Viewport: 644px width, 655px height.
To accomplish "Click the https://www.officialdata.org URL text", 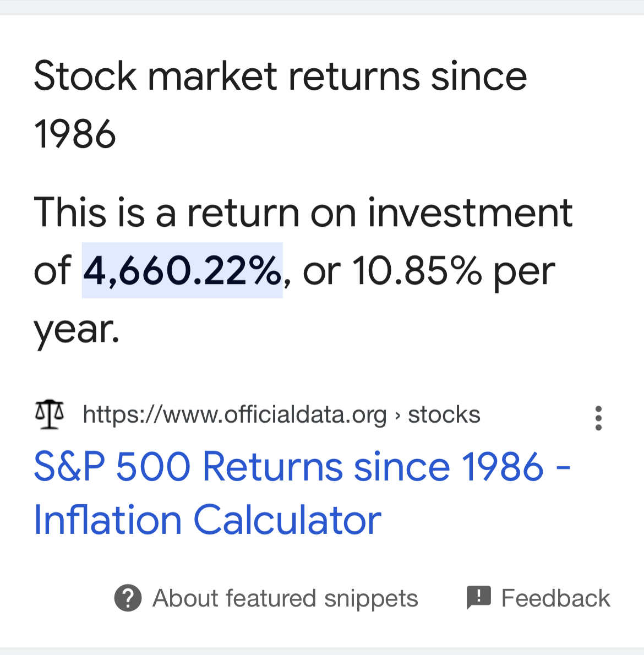I will pos(234,415).
